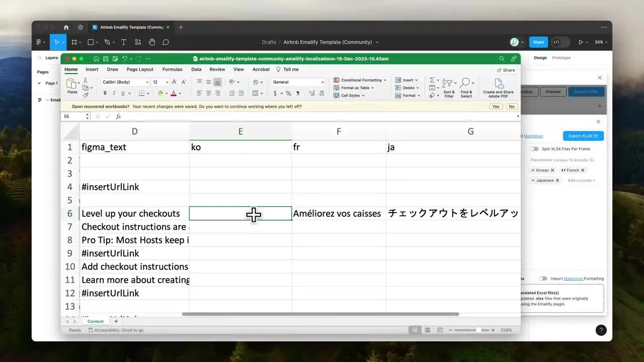Toggle bold formatting in the ribbon
The image size is (644, 362).
[105, 93]
